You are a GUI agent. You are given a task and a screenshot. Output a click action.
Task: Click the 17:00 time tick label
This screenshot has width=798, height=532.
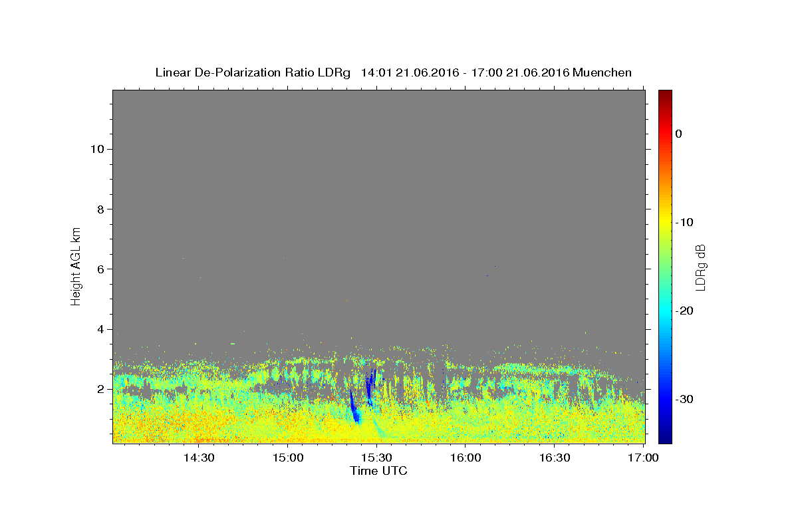point(643,458)
